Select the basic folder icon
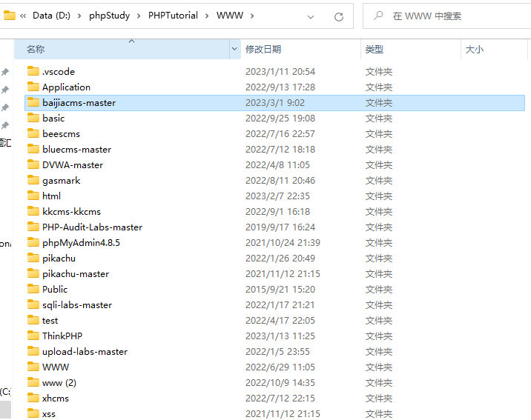Image resolution: width=531 pixels, height=420 pixels. (x=33, y=118)
